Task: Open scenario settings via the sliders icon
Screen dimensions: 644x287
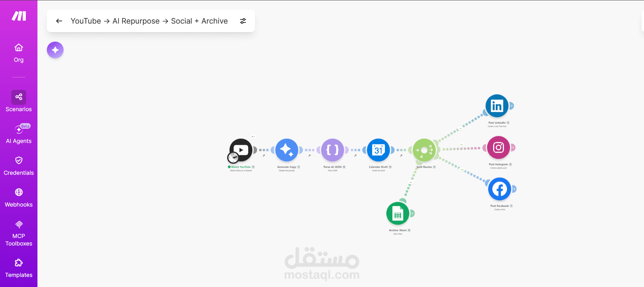Action: pos(243,21)
